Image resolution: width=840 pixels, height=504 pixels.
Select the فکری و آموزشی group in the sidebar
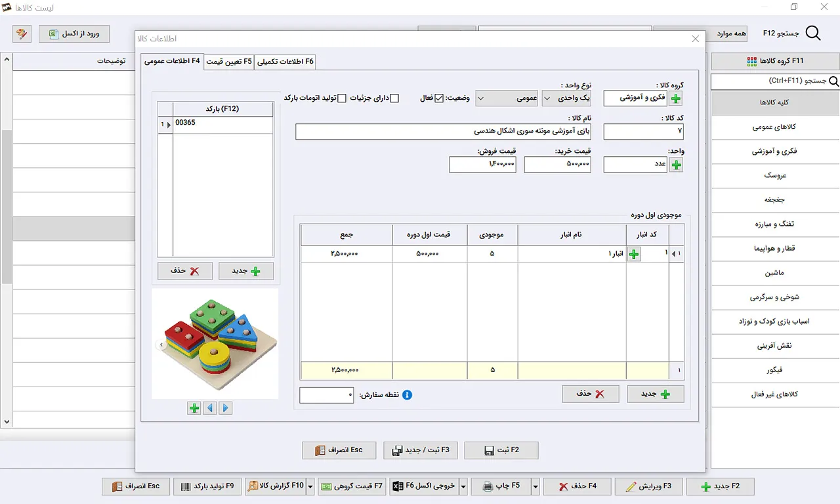[x=775, y=151]
